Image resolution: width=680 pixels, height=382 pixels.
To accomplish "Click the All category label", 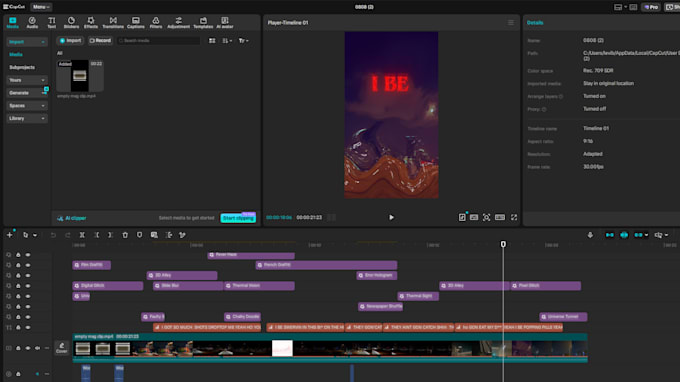I will (60, 53).
